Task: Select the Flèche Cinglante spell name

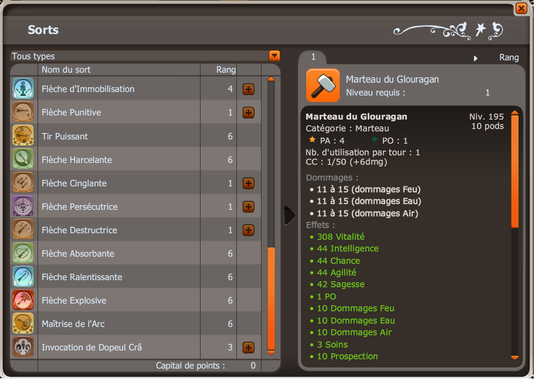Action: coord(74,183)
